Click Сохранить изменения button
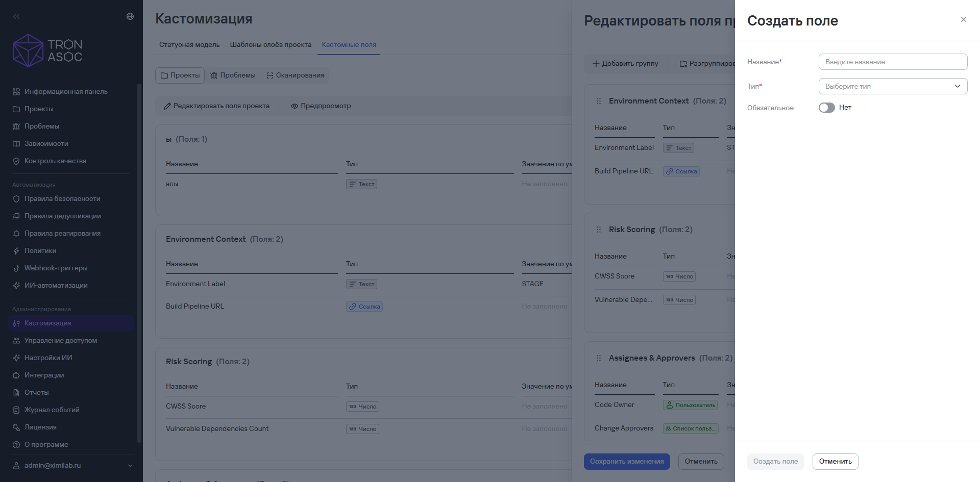 tap(627, 462)
